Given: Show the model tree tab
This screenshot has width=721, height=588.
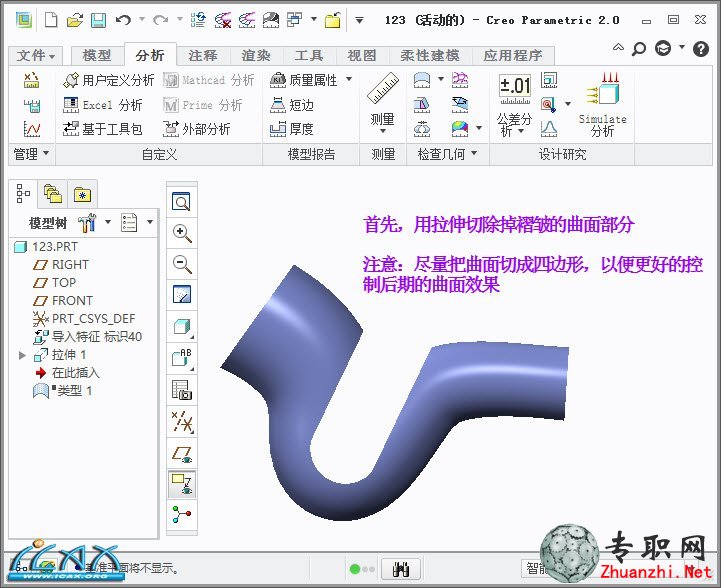Looking at the screenshot, I should click(23, 194).
